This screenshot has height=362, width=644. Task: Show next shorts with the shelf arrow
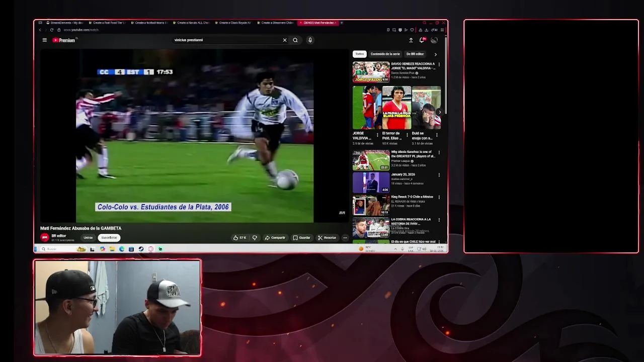[439, 112]
